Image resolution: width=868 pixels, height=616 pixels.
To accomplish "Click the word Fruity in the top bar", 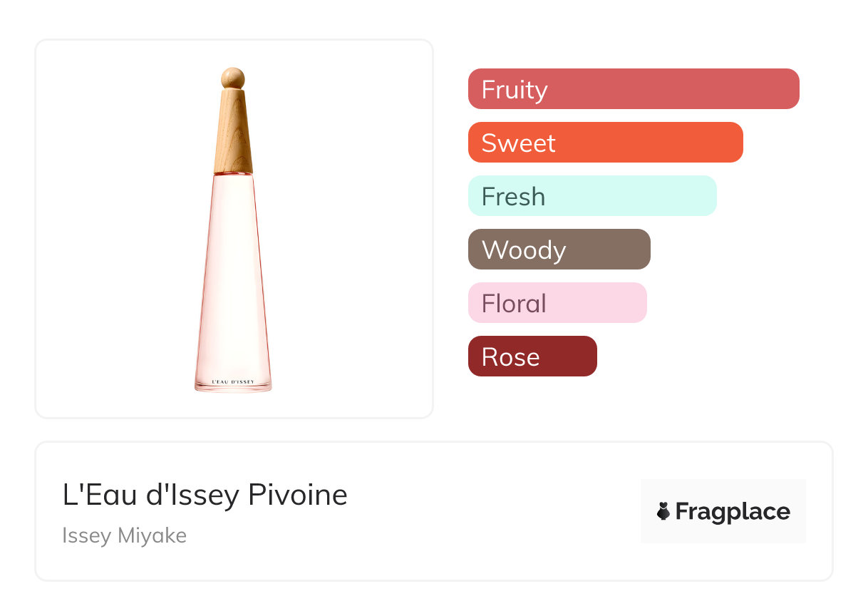I will tap(515, 90).
